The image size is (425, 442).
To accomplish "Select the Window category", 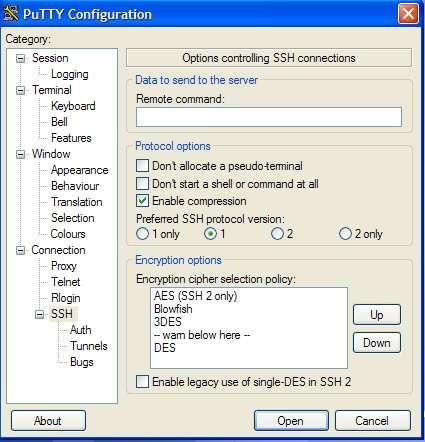I will pyautogui.click(x=51, y=154).
